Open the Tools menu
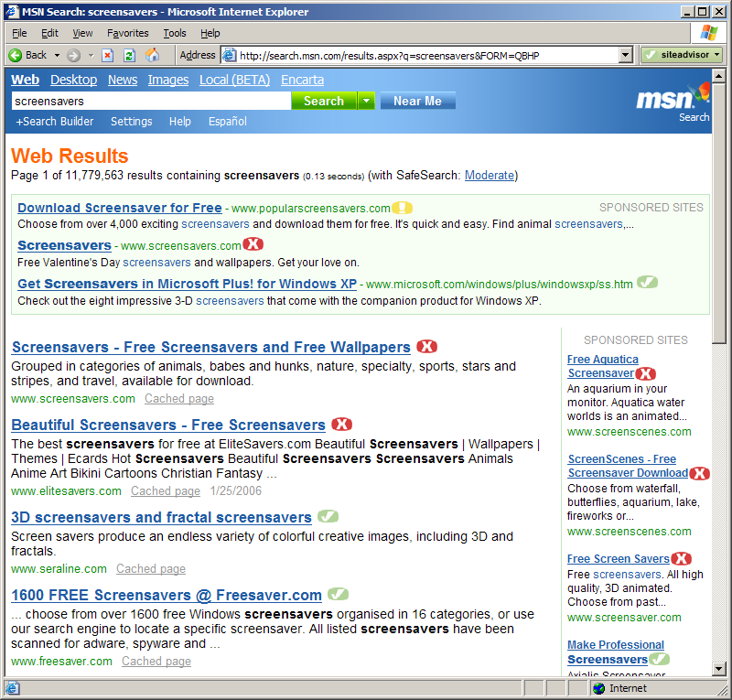Image resolution: width=732 pixels, height=700 pixels. pos(175,33)
